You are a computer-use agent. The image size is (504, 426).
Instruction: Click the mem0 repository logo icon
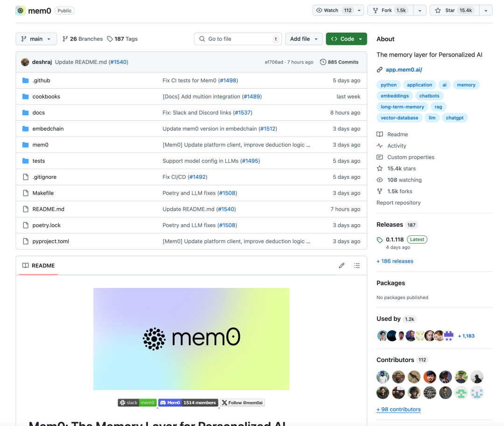(21, 10)
